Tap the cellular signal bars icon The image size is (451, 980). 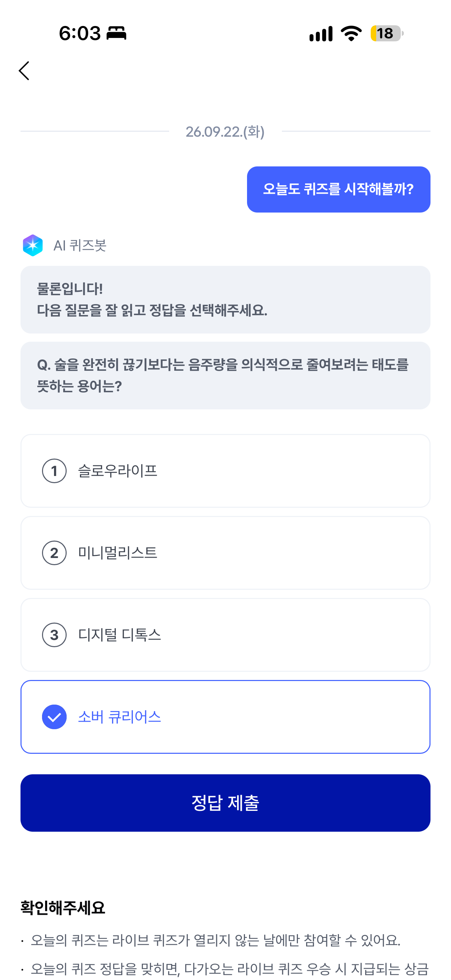pos(321,33)
